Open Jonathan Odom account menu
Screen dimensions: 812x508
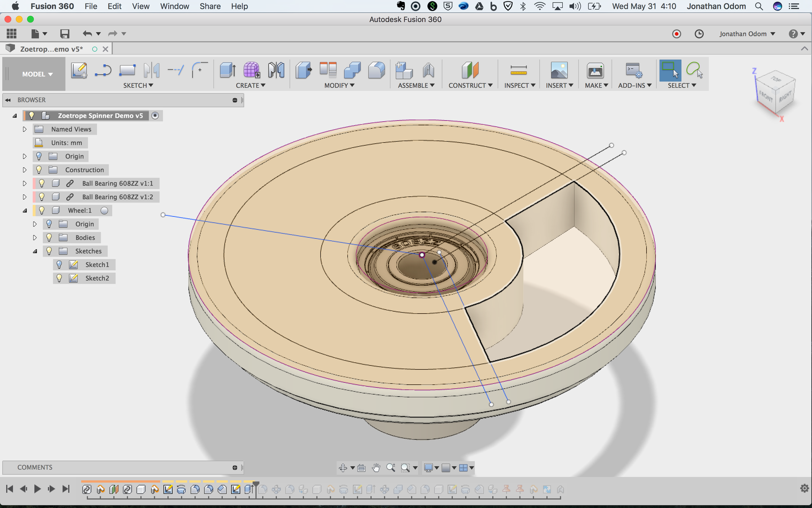coord(747,34)
